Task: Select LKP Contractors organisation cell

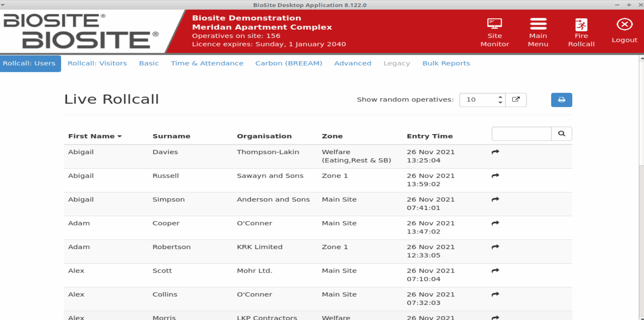Action: (267, 318)
